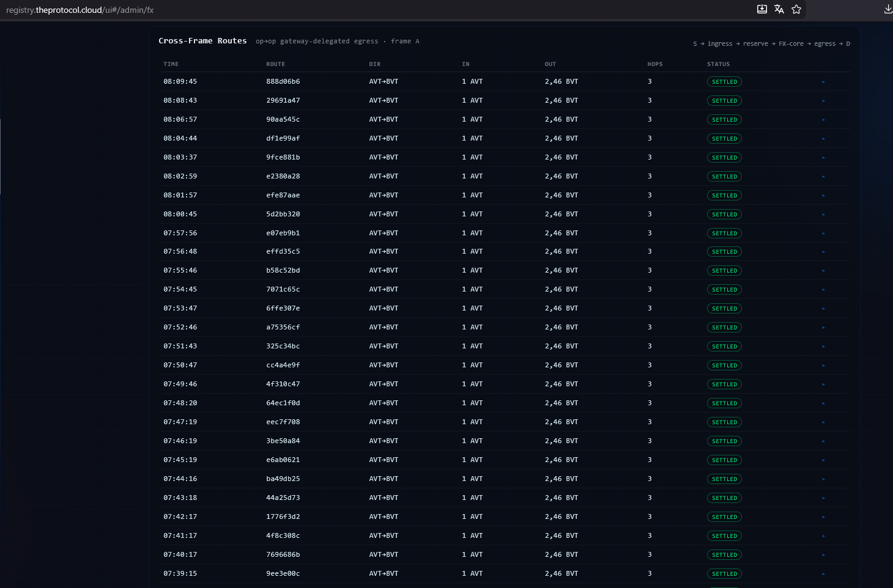Click the HOPS column header
893x588 pixels.
coord(654,64)
